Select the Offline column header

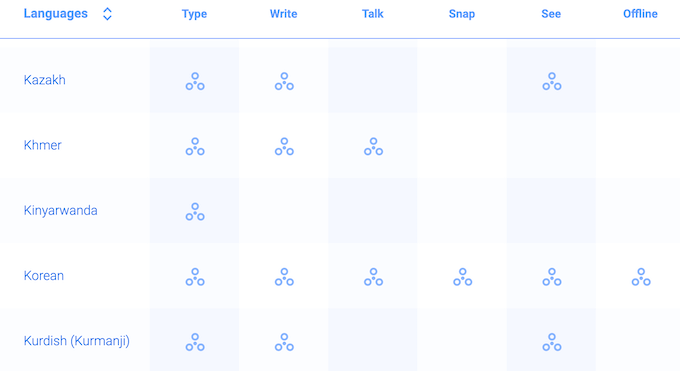click(x=641, y=14)
